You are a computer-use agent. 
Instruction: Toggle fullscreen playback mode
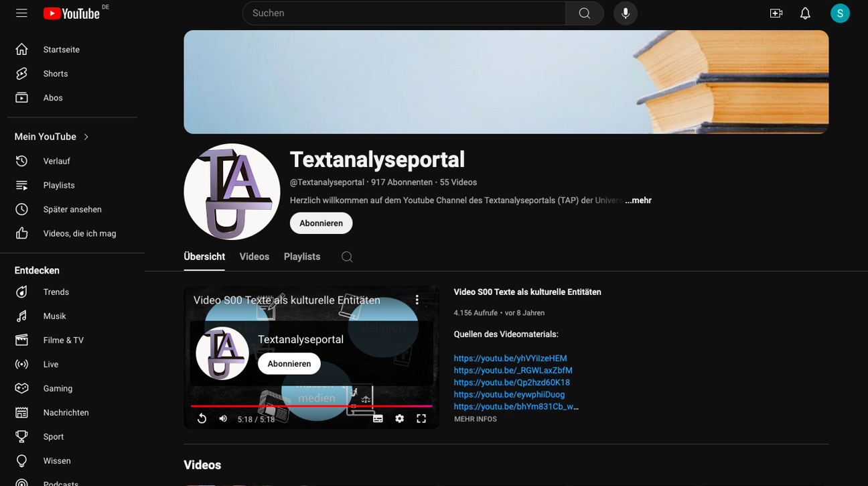point(421,418)
